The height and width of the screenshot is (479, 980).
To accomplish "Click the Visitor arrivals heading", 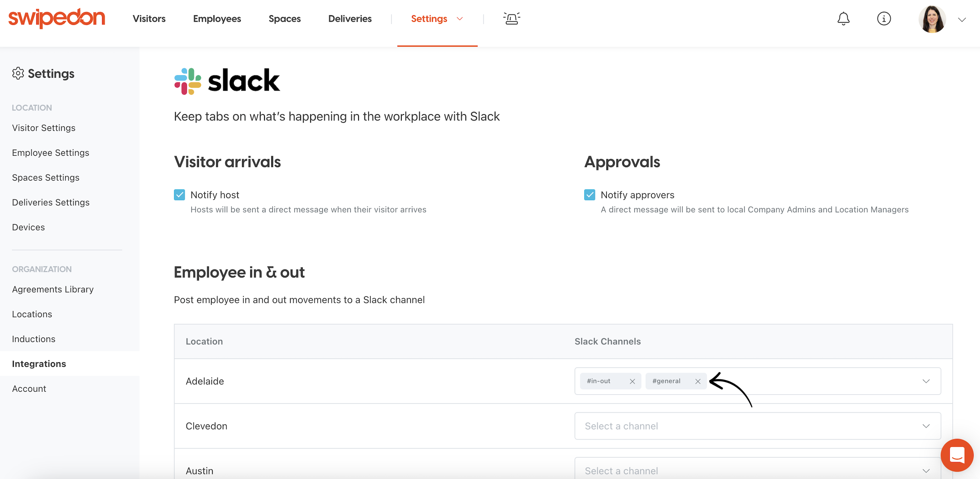I will point(228,162).
